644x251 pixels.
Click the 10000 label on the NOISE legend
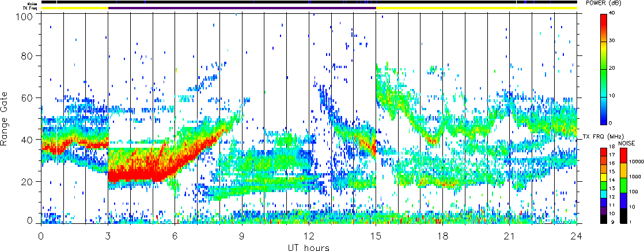click(x=635, y=162)
